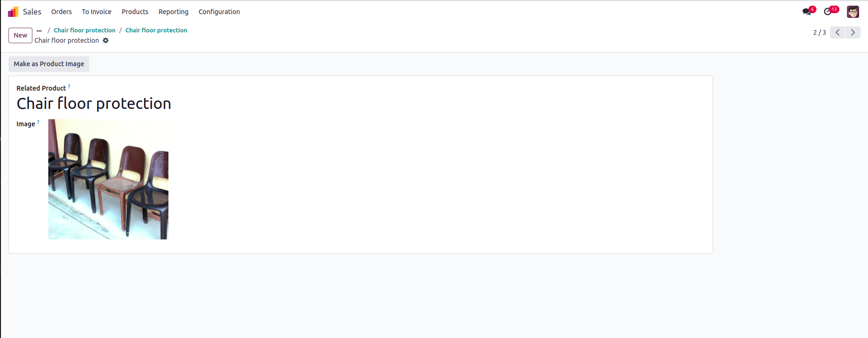This screenshot has height=338, width=868.
Task: Follow first Chair floor protection breadcrumb
Action: (84, 30)
